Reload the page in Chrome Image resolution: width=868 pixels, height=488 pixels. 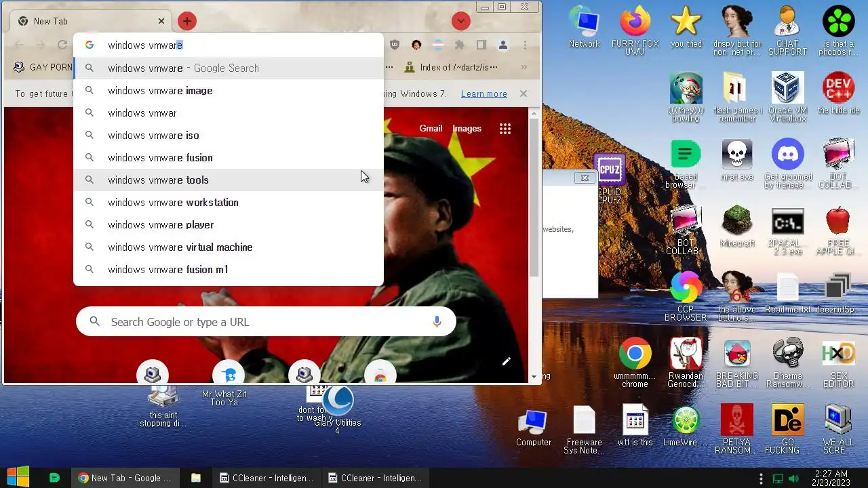(62, 45)
